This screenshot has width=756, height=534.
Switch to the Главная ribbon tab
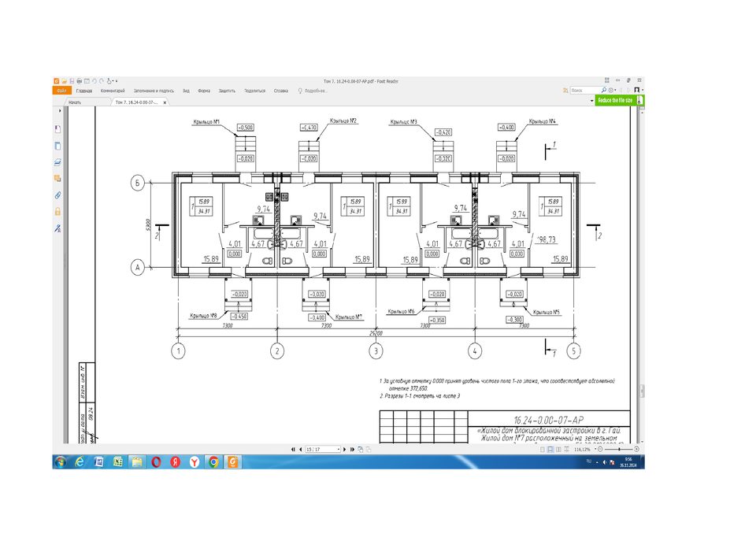pos(84,91)
